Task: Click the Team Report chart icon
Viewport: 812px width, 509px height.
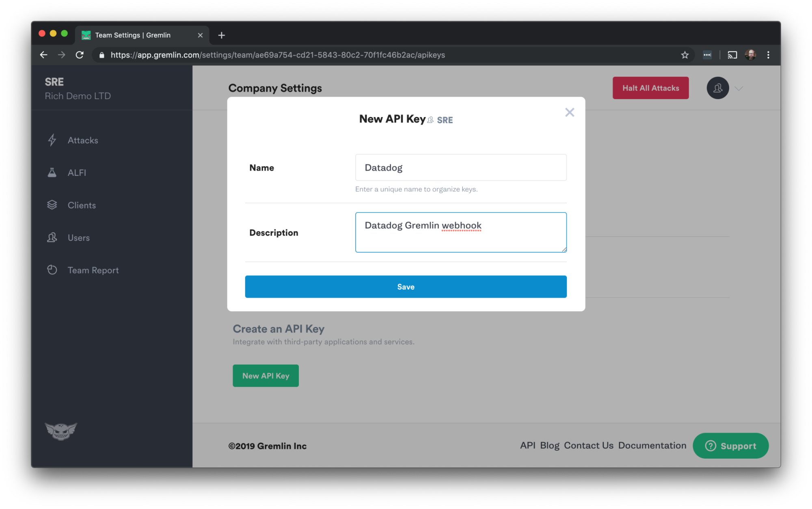Action: click(52, 270)
